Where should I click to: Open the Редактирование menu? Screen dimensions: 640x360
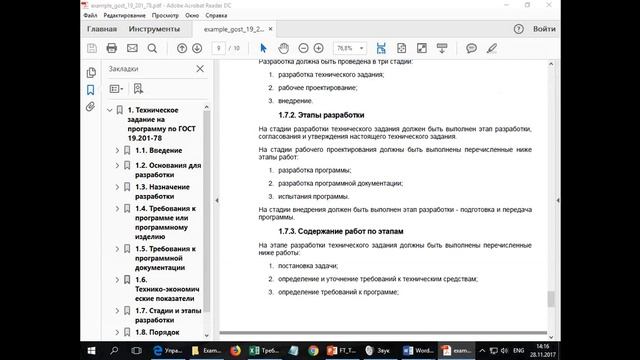[124, 16]
